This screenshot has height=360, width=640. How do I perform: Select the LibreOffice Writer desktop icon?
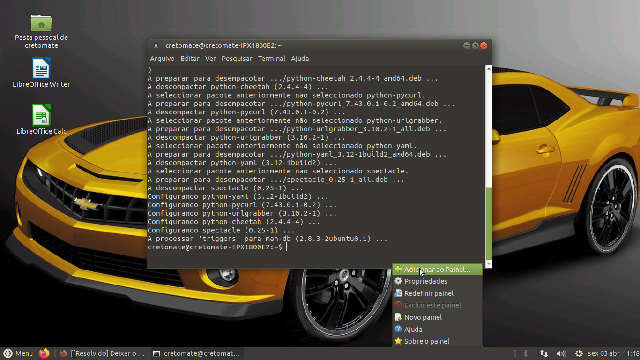coord(41,73)
